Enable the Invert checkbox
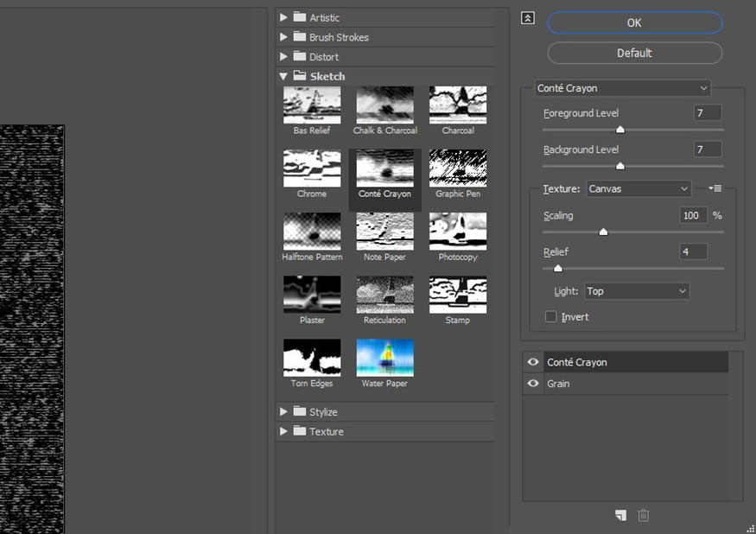This screenshot has height=534, width=756. click(x=550, y=316)
